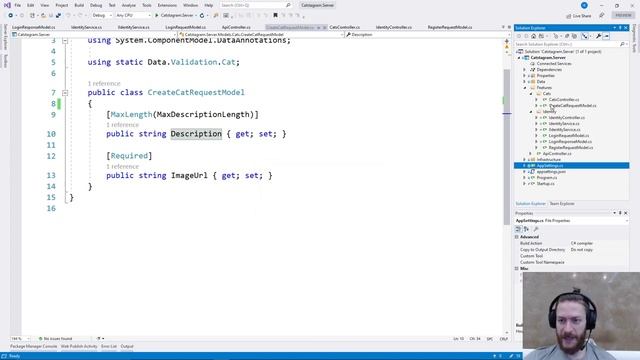The height and width of the screenshot is (360, 640).
Task: Open the editor zoom level dropdown
Action: tap(20, 339)
